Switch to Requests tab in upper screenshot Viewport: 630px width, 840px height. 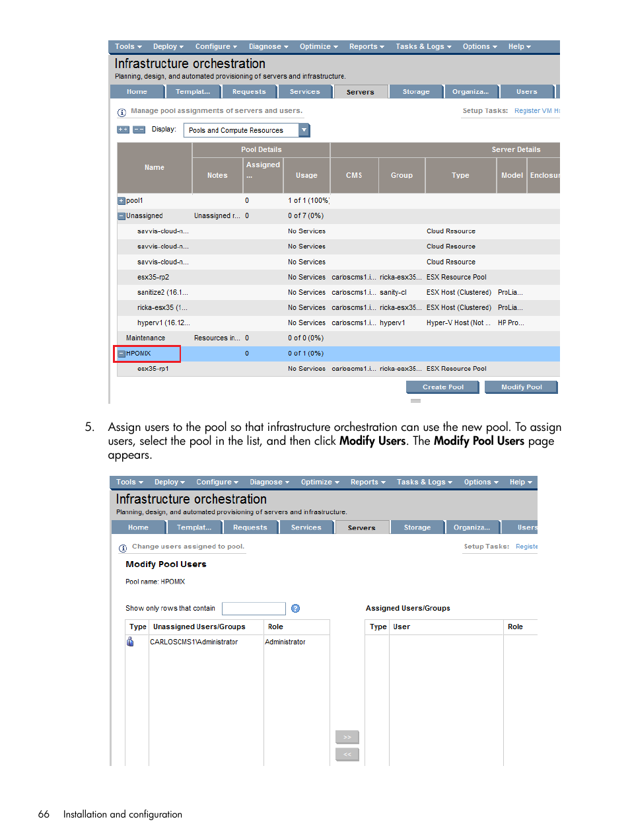249,92
